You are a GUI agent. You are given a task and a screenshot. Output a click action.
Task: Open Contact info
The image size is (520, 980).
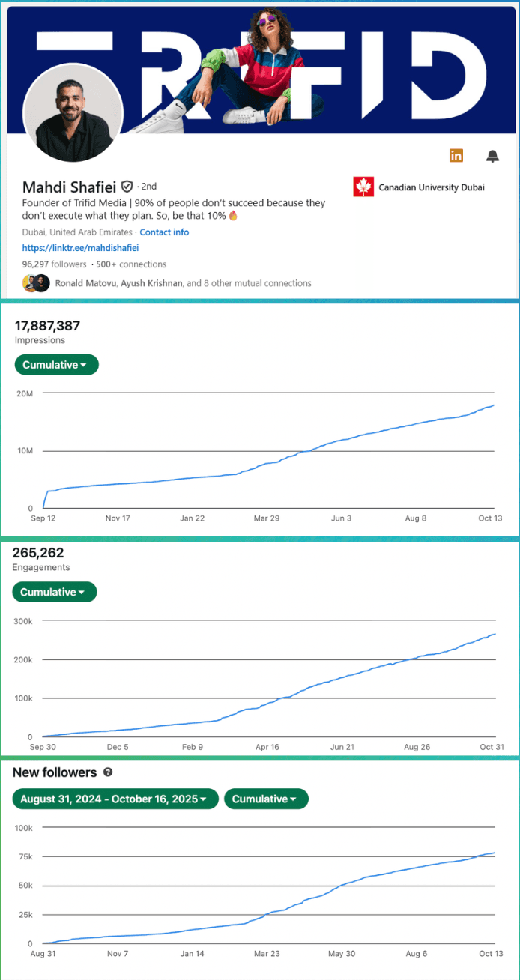[164, 232]
